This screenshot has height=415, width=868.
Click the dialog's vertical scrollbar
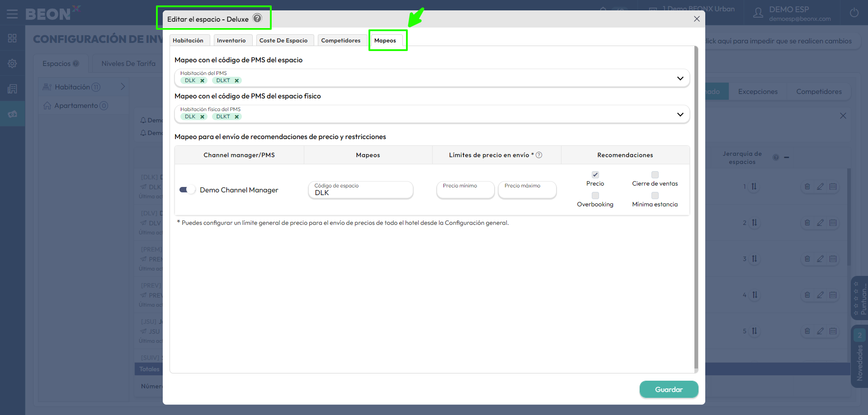tap(696, 208)
